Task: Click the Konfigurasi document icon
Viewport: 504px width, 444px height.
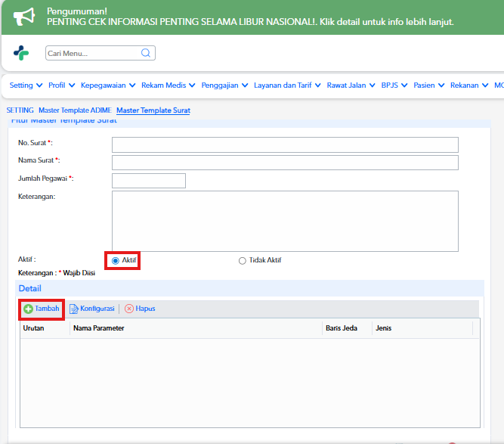Action: 73,309
